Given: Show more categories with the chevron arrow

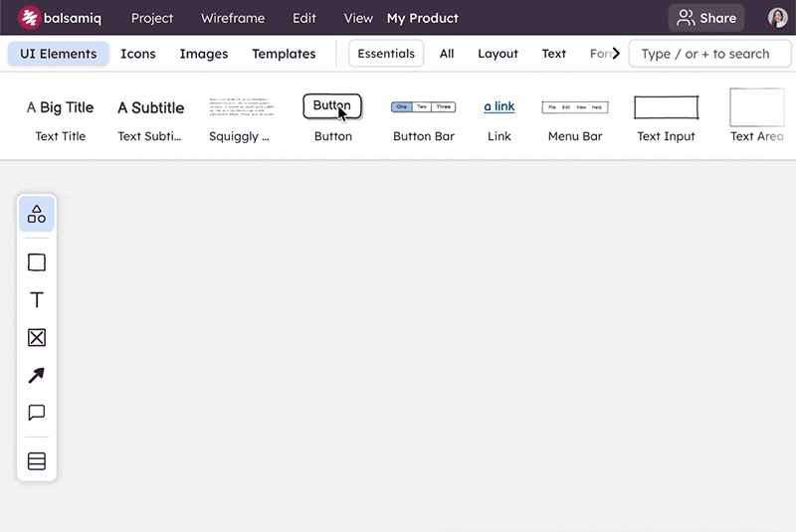Looking at the screenshot, I should pos(616,54).
